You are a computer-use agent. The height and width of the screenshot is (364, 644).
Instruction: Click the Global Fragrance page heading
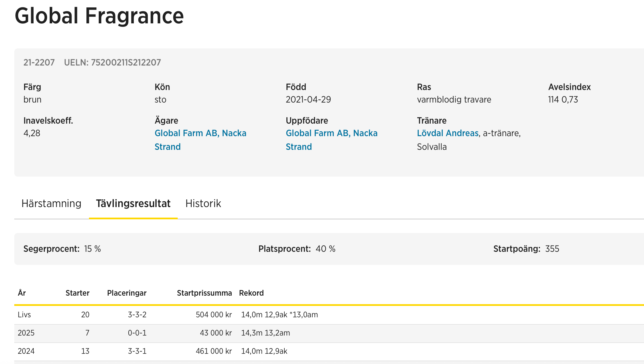(99, 16)
